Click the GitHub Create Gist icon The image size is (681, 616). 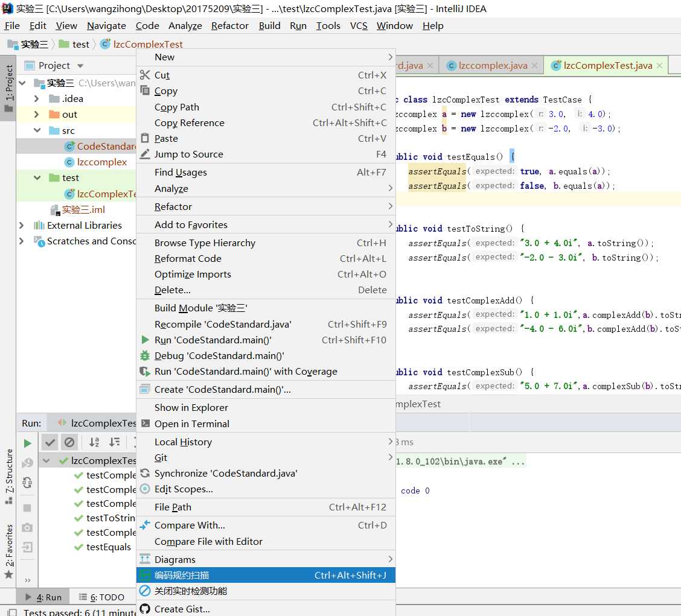[x=145, y=609]
